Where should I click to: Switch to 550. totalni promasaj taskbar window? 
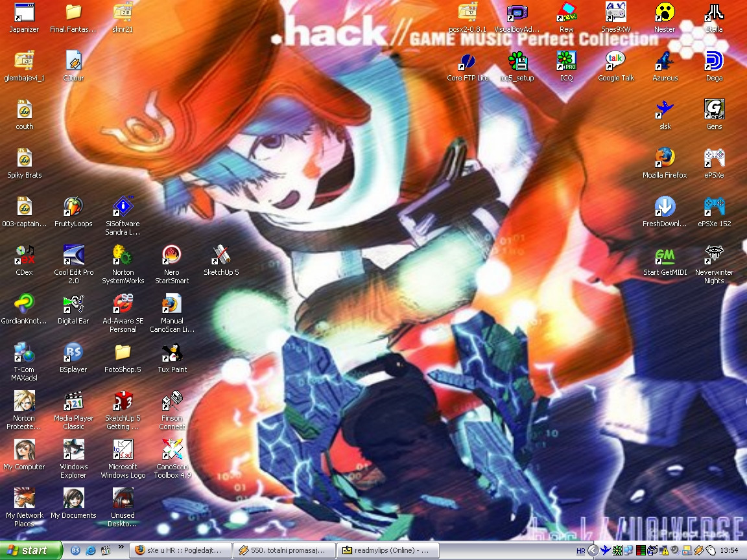(x=284, y=550)
